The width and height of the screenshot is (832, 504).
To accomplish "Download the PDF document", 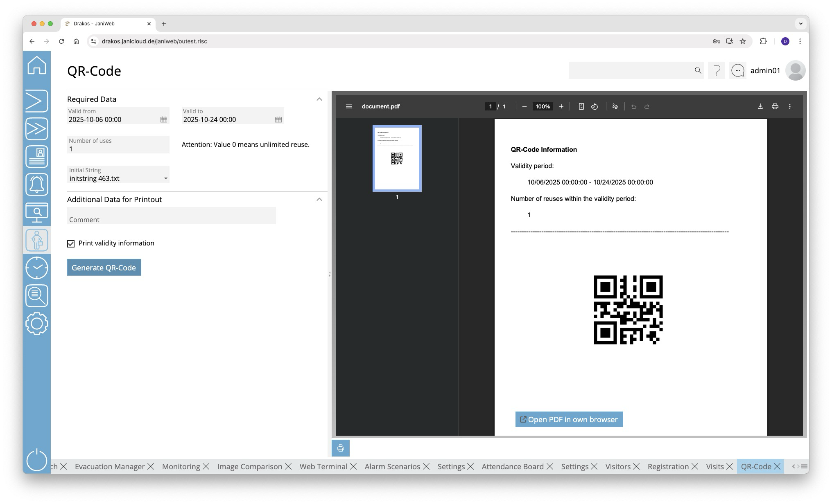I will coord(760,106).
